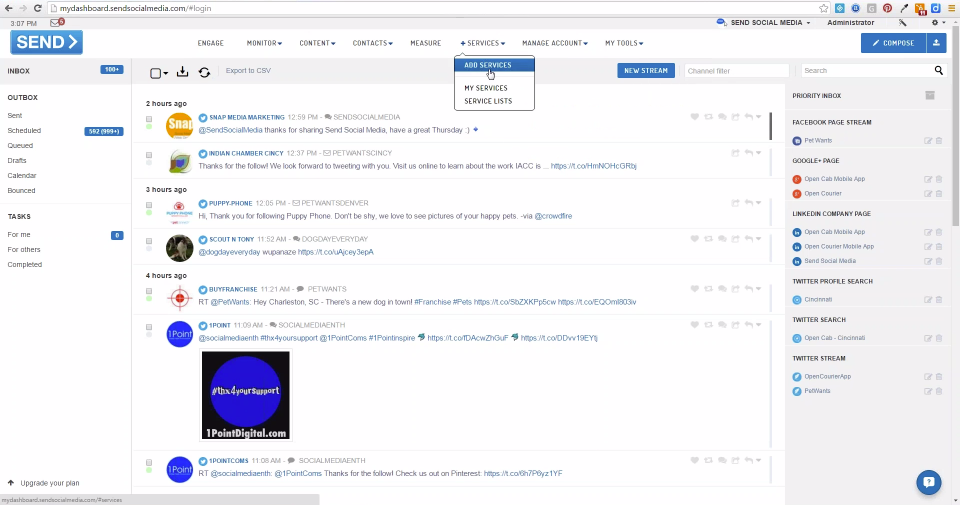Edit the Cincinnati Twitter profile search stream
Image resolution: width=960 pixels, height=505 pixels.
pos(928,300)
